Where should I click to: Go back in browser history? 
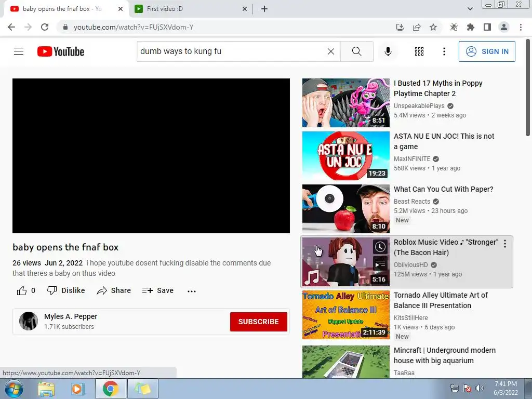[x=11, y=27]
